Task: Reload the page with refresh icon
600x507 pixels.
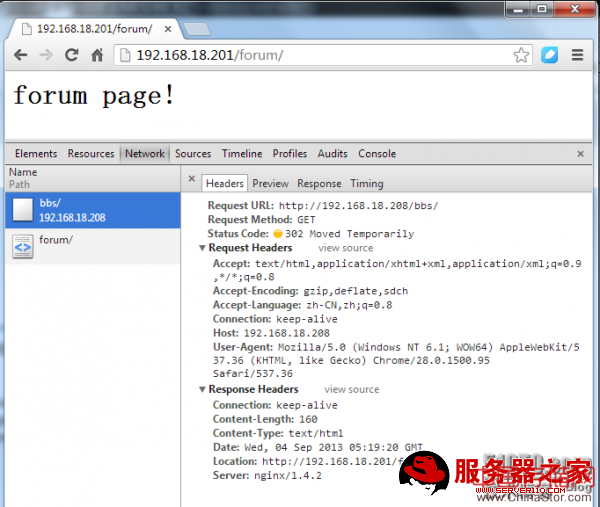Action: pyautogui.click(x=72, y=56)
